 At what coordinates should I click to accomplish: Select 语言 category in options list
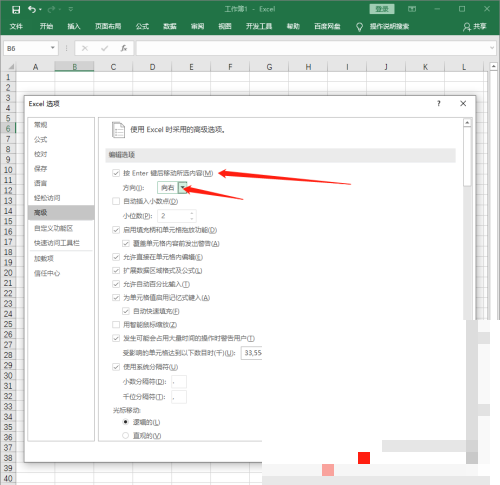[x=41, y=183]
